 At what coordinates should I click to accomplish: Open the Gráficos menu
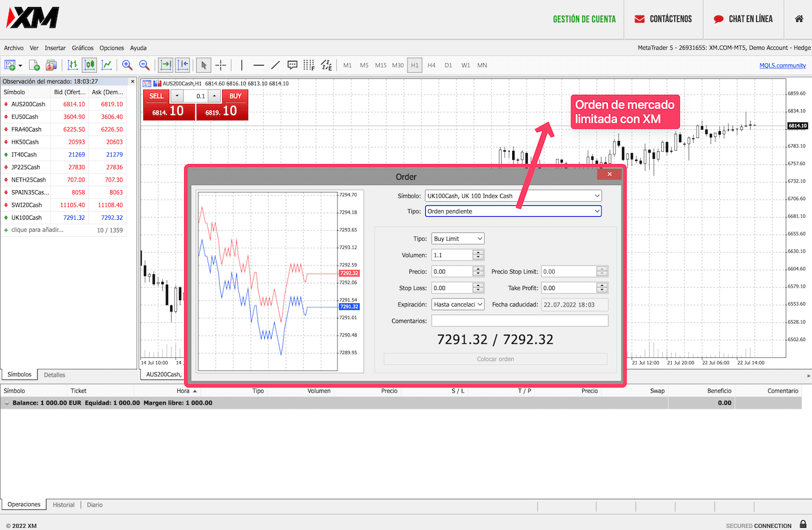click(83, 48)
